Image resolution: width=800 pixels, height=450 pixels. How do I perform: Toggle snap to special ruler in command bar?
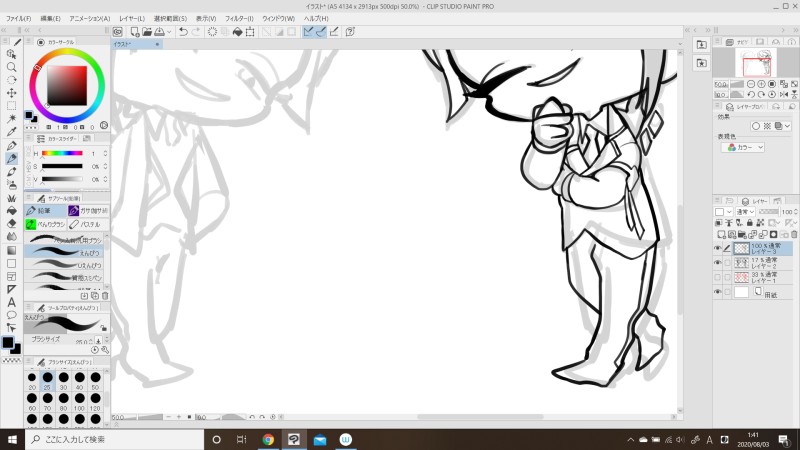(x=321, y=32)
